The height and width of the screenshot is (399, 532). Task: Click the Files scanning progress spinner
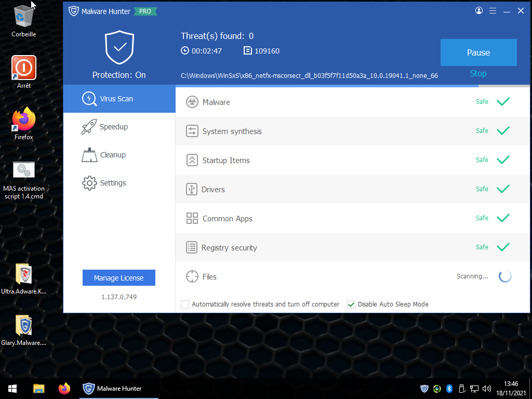click(x=504, y=276)
